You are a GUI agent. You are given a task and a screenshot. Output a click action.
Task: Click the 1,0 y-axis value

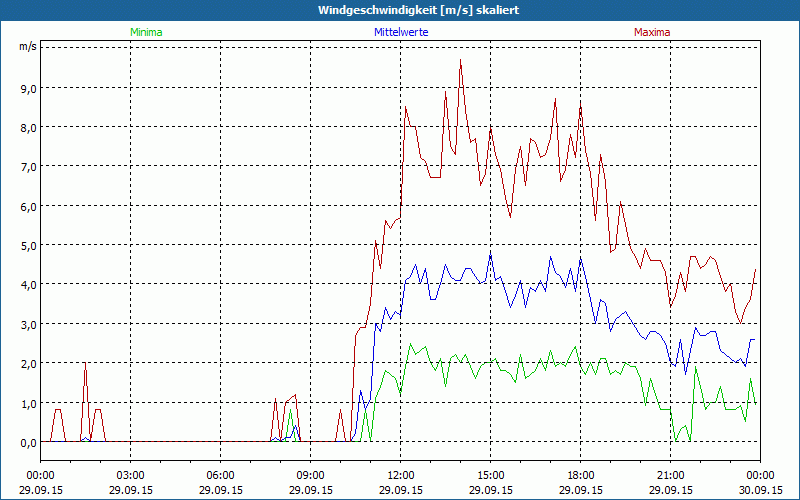(29, 404)
